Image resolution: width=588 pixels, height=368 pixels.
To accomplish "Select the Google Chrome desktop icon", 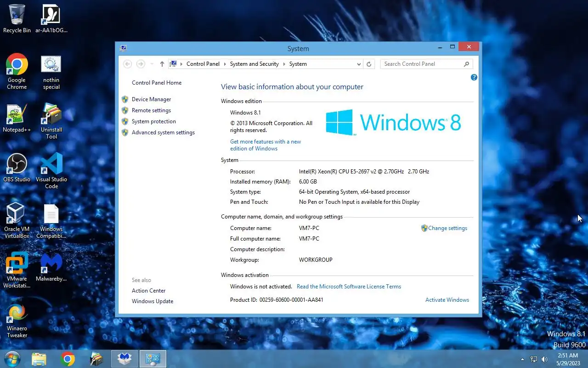I will tap(17, 72).
